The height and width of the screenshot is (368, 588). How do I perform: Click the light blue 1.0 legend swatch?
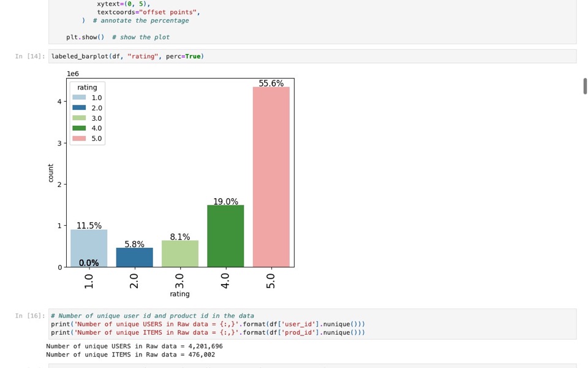tap(79, 98)
